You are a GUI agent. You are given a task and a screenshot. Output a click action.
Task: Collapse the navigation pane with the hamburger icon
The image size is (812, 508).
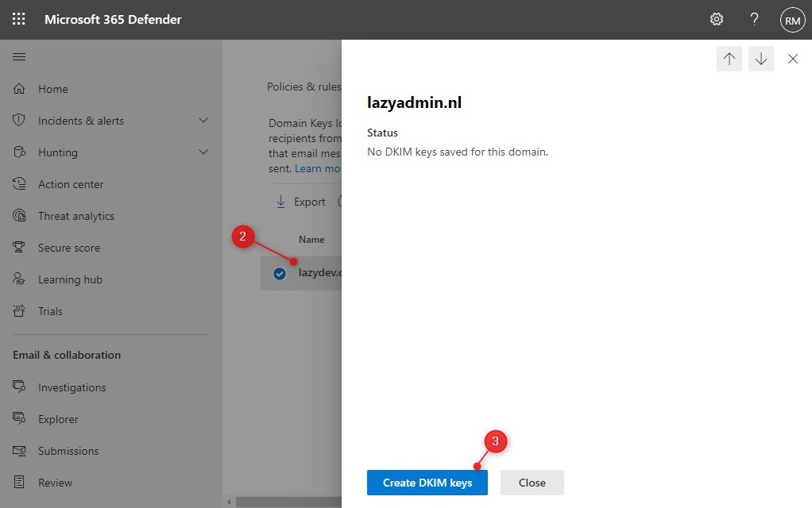point(19,56)
